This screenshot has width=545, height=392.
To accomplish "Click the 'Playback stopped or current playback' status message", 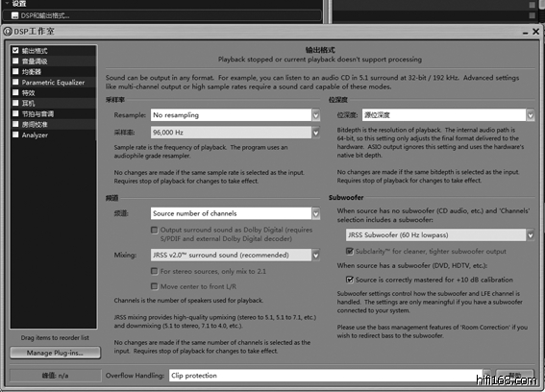I will pyautogui.click(x=320, y=60).
